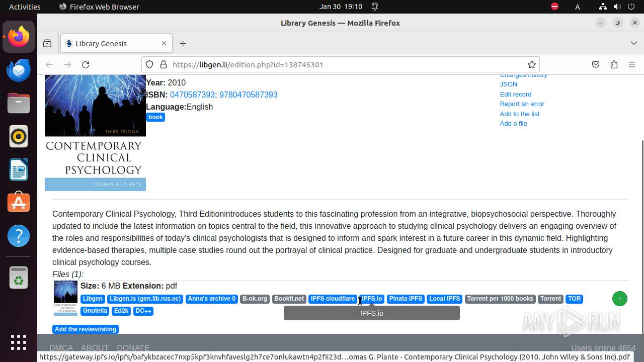Open the Local IPFS link

[444, 299]
